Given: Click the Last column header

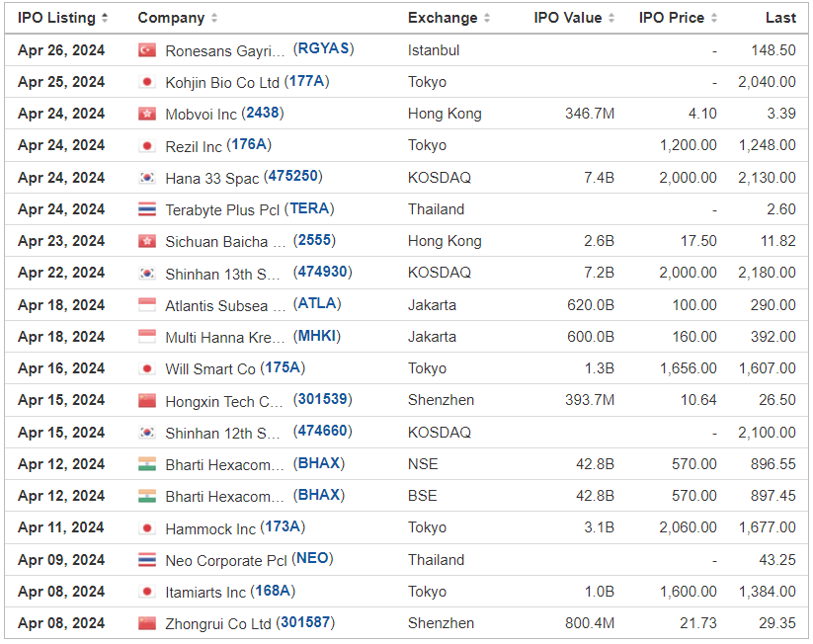Looking at the screenshot, I should (x=780, y=18).
